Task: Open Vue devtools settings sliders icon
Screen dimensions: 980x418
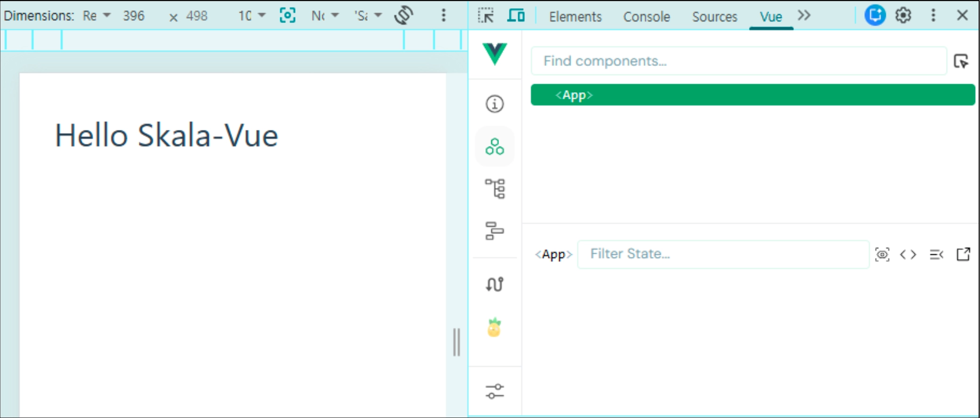Action: 495,391
